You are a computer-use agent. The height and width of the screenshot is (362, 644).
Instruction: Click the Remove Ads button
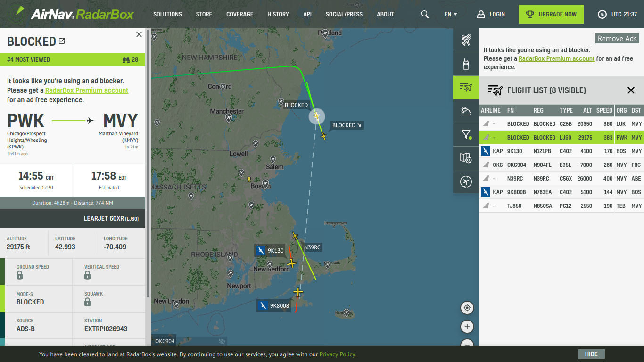coord(617,39)
